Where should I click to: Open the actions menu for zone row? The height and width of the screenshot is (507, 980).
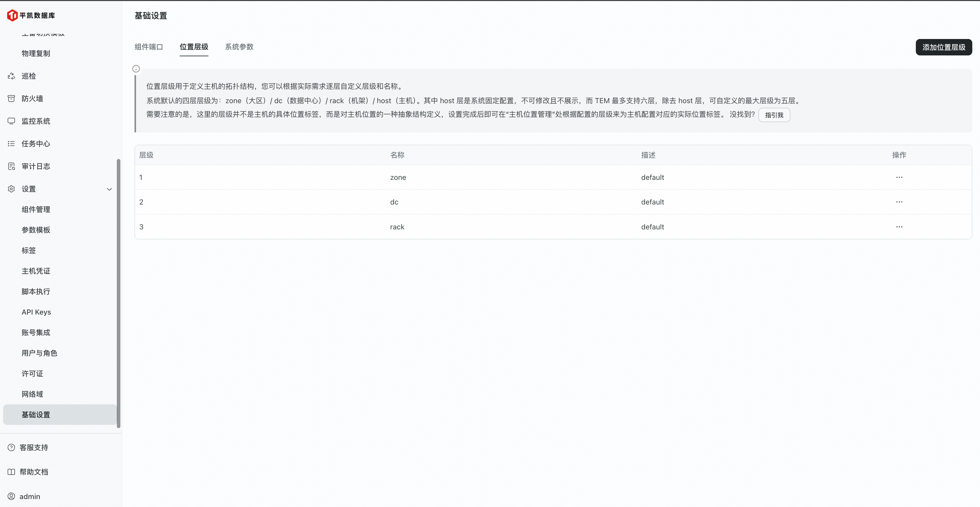point(899,177)
